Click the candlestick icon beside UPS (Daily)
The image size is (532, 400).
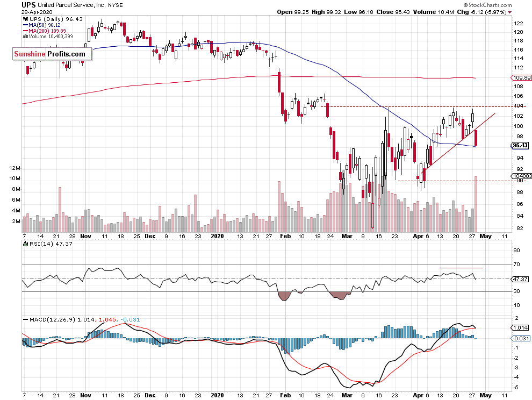pos(25,19)
